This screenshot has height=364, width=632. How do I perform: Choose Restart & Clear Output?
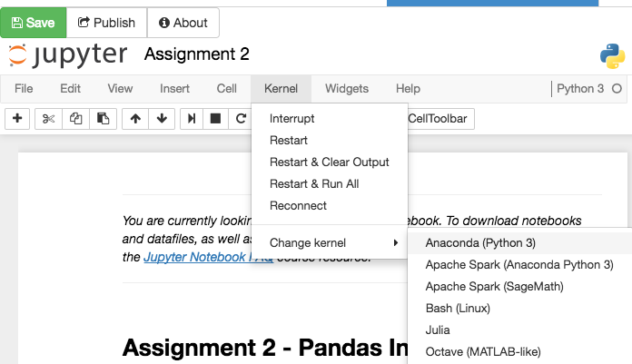329,162
